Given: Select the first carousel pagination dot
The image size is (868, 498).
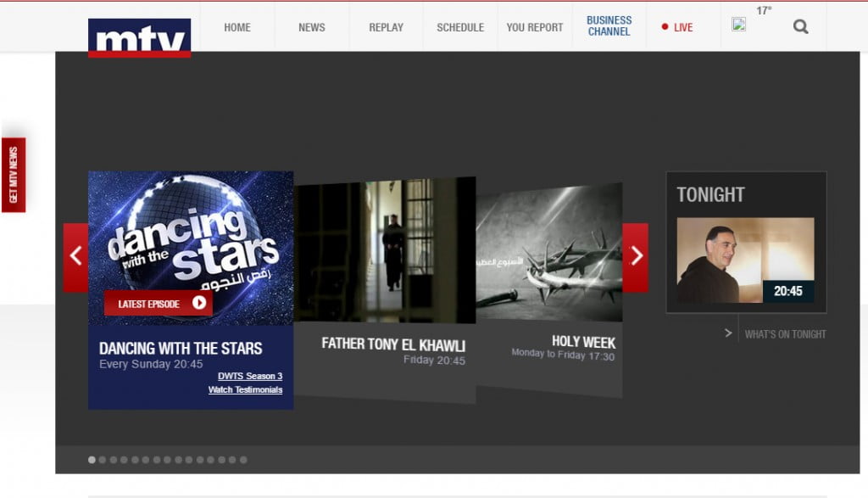Looking at the screenshot, I should [x=92, y=460].
